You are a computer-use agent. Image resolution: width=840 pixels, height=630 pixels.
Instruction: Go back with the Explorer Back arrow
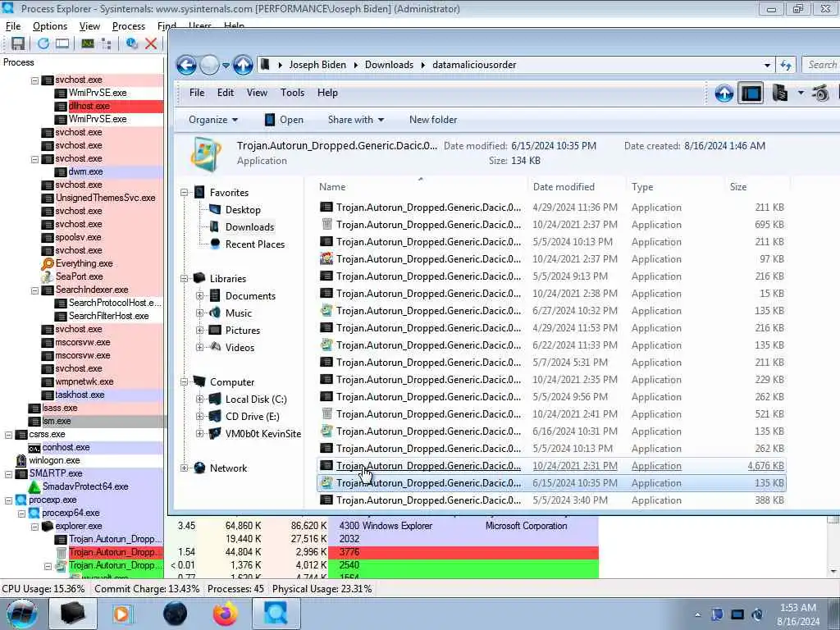pos(187,66)
